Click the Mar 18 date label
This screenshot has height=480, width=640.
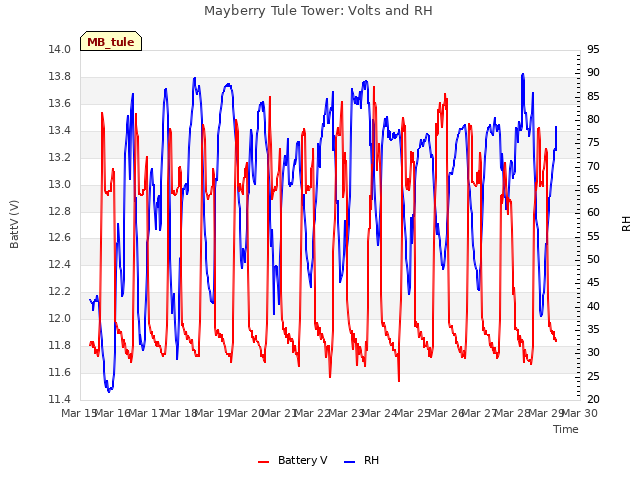pyautogui.click(x=179, y=413)
